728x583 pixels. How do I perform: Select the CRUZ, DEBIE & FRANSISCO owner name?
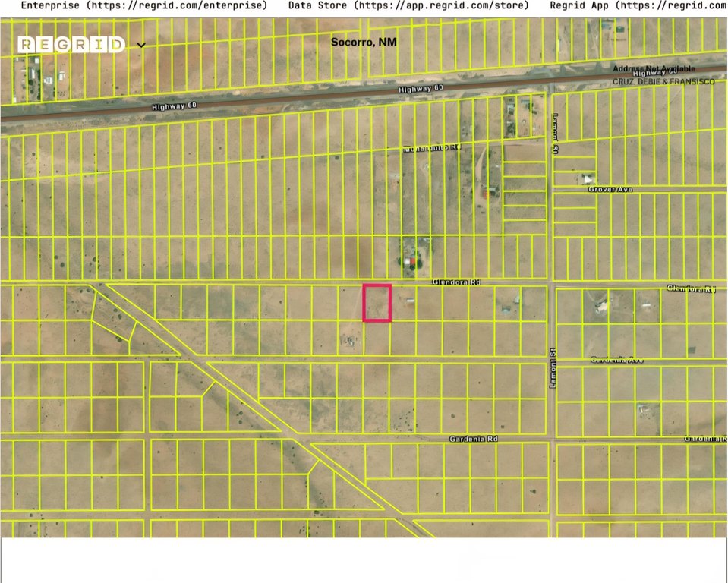point(663,81)
